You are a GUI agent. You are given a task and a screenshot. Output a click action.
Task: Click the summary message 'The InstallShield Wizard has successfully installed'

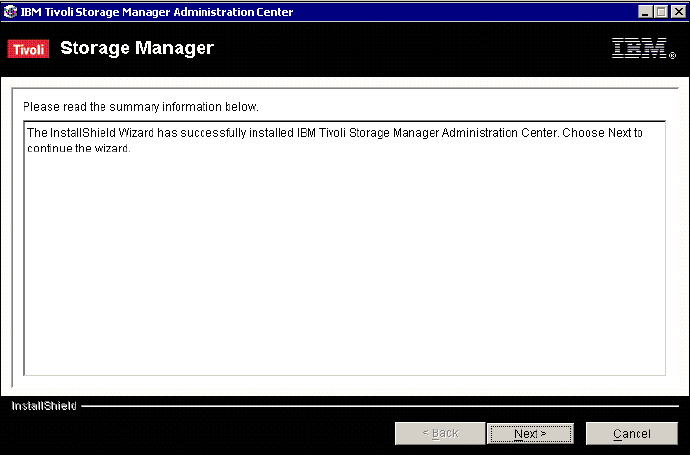pos(334,140)
